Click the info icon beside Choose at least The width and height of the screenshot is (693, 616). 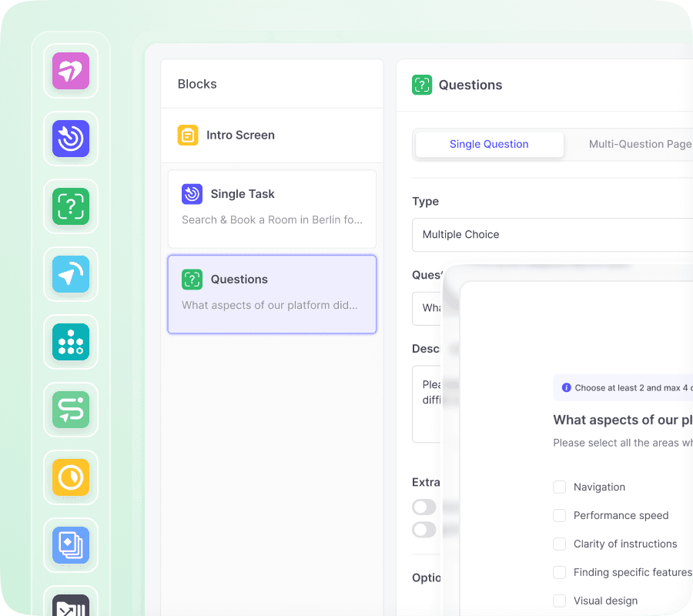point(566,387)
